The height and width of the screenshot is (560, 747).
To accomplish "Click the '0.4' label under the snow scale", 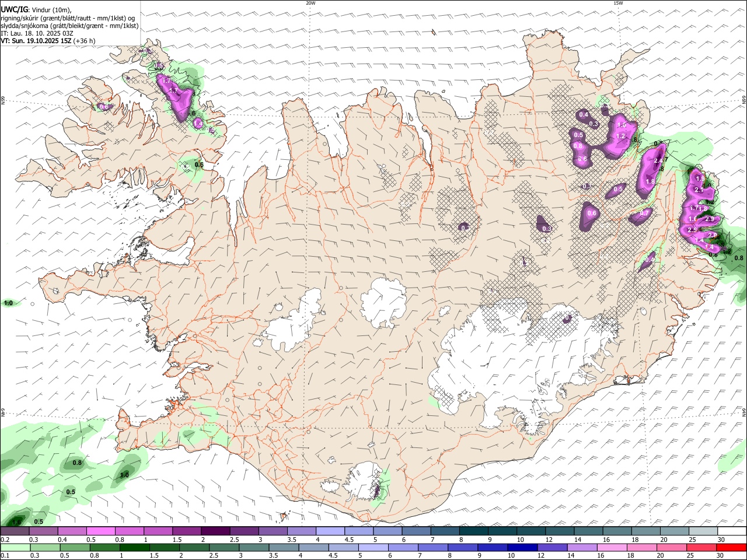I will coord(62,540).
